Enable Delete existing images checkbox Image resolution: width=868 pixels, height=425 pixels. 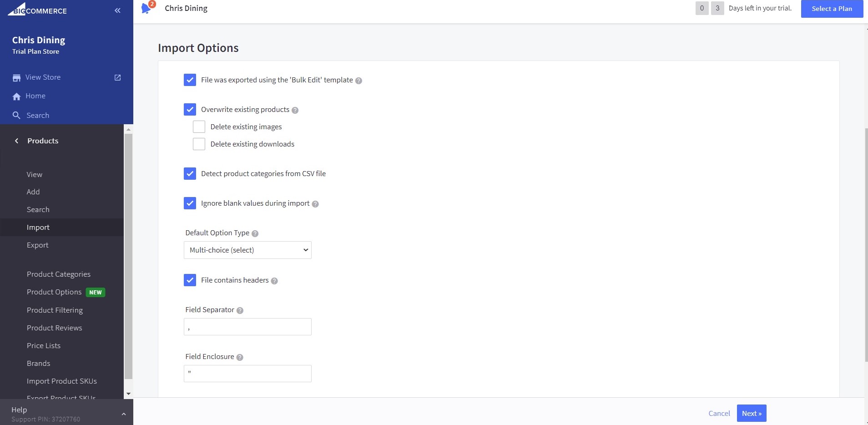coord(199,127)
